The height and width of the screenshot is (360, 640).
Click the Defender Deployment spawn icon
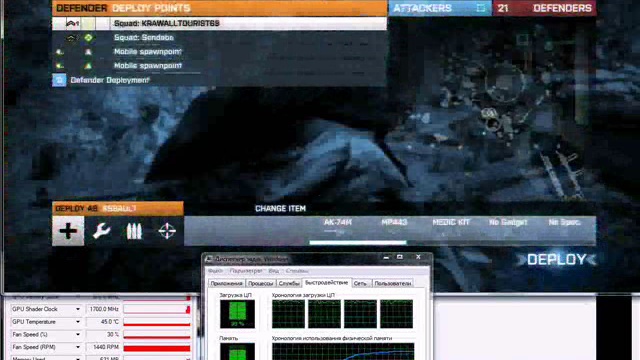59,80
